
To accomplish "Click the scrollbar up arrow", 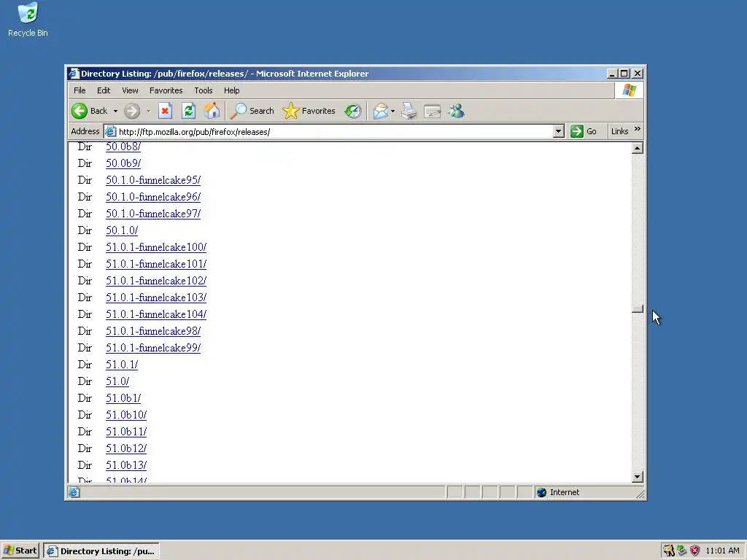I will pos(638,148).
